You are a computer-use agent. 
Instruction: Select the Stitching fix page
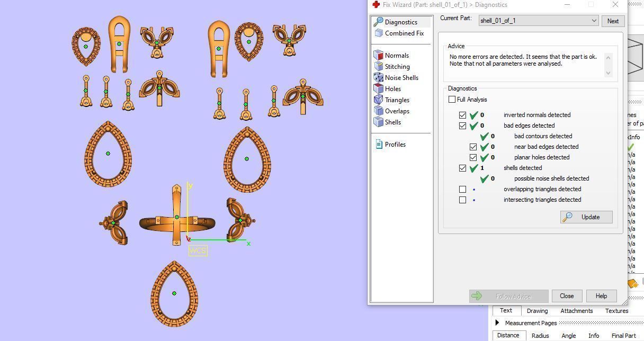tap(397, 67)
